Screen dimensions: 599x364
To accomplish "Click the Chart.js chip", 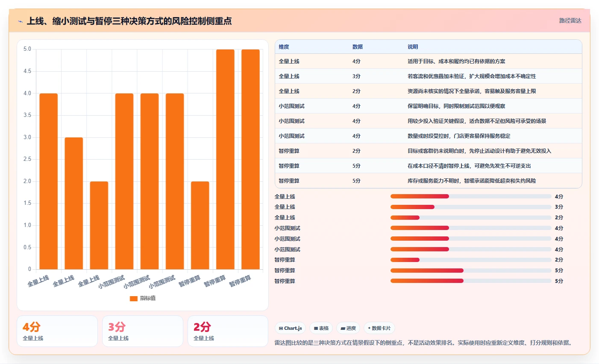I will 290,328.
